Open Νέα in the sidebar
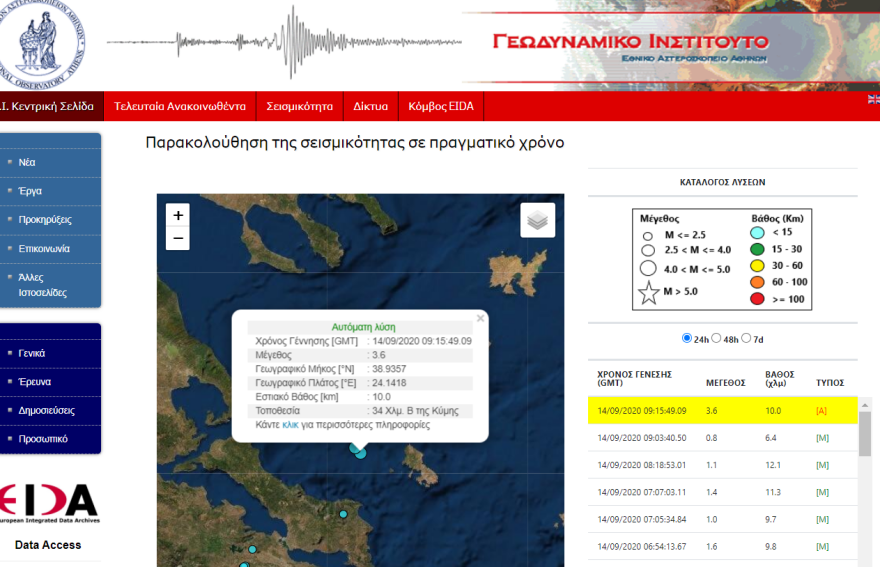 27,162
